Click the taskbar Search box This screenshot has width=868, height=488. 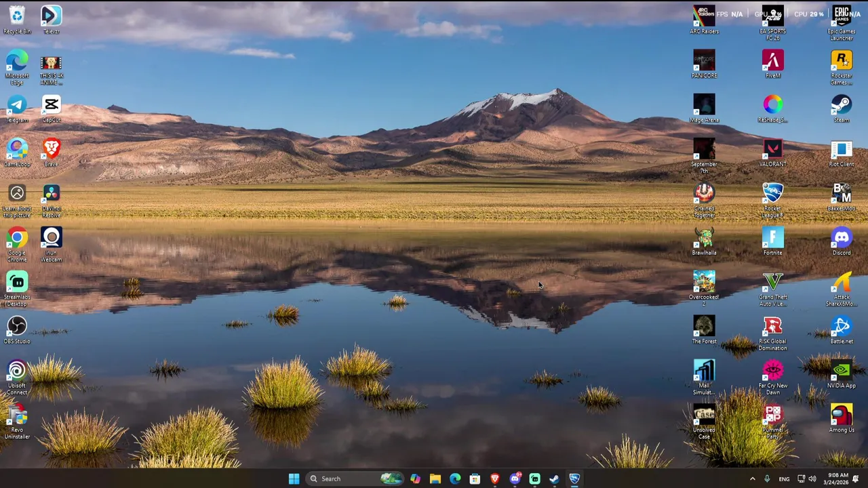click(355, 479)
